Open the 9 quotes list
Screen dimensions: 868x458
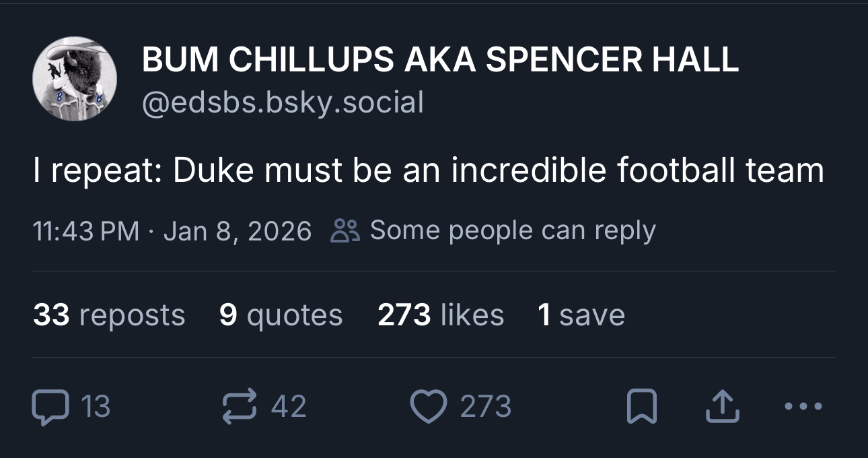[281, 315]
